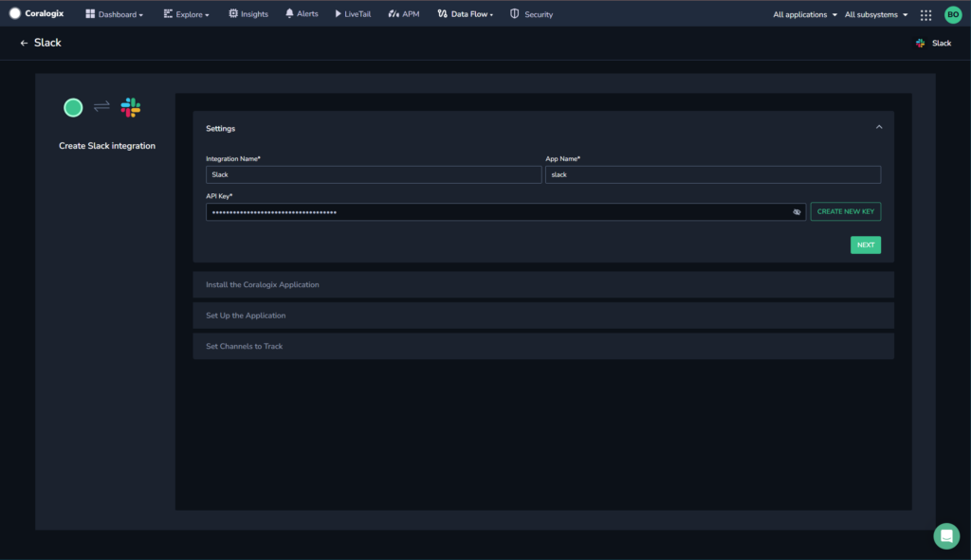Click the Alerts bell icon

[289, 13]
